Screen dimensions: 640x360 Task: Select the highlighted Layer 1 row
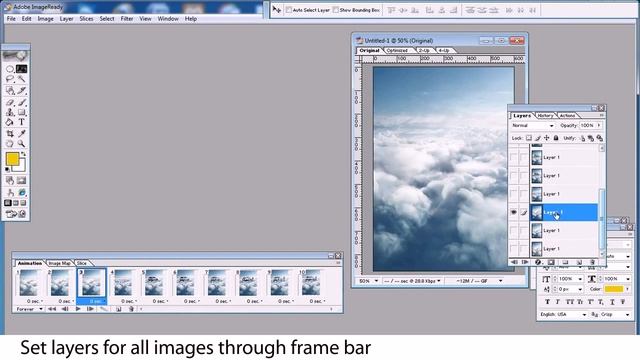pos(564,212)
